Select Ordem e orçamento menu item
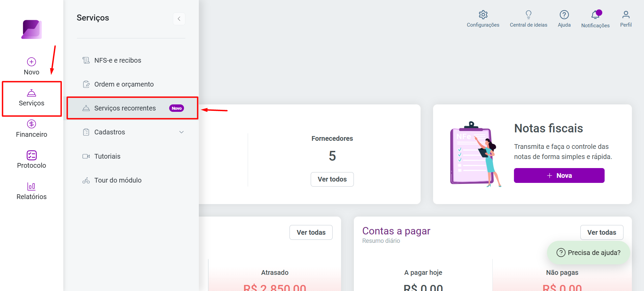644x291 pixels. [131, 84]
